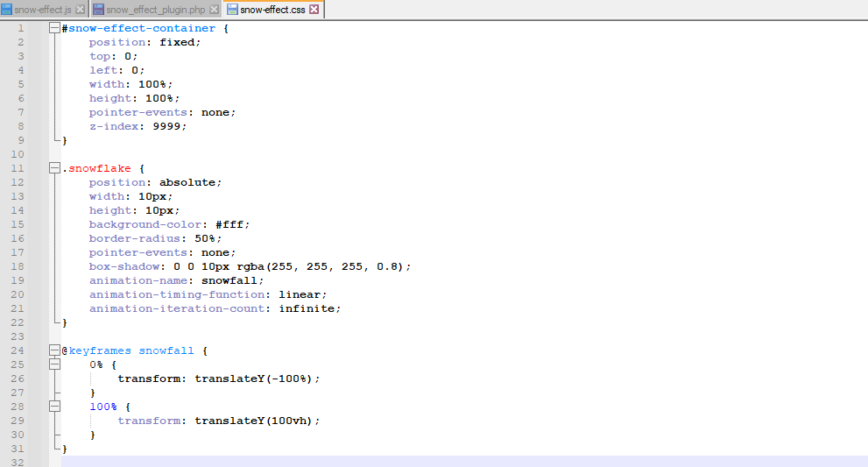The width and height of the screenshot is (868, 467).
Task: Switch to the snow-effect.js tab
Action: pyautogui.click(x=43, y=10)
